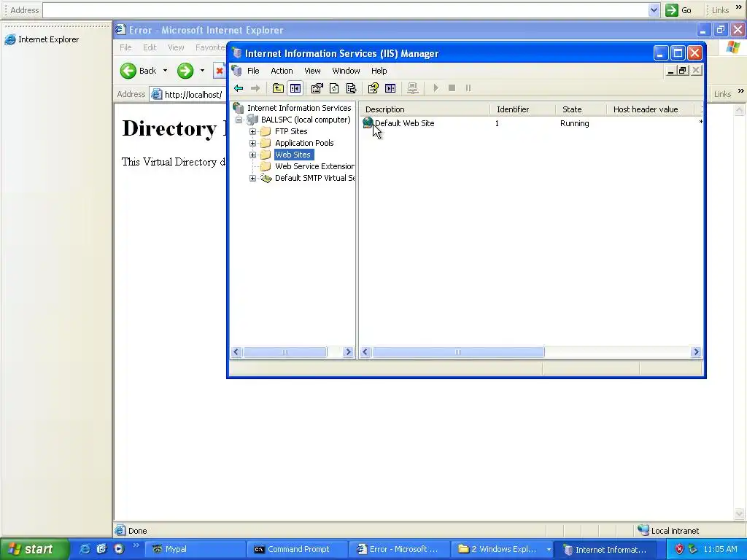Open the Edit menu in Internet Explorer
Viewport: 747px width, 560px height.
click(150, 47)
